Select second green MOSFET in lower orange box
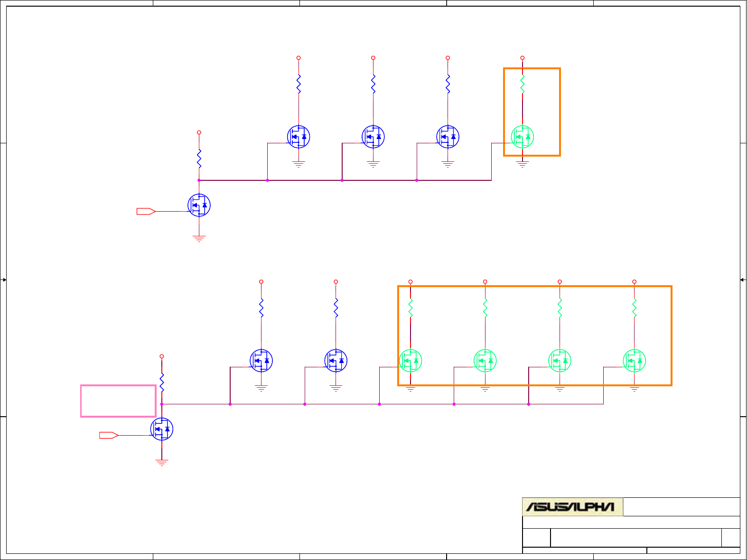This screenshot has width=747, height=560. click(485, 361)
